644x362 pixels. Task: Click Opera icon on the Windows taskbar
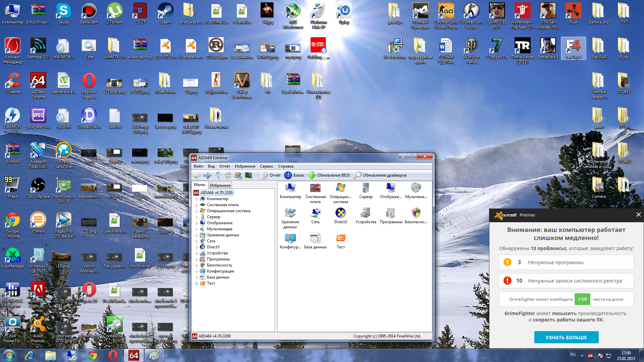coord(113,355)
